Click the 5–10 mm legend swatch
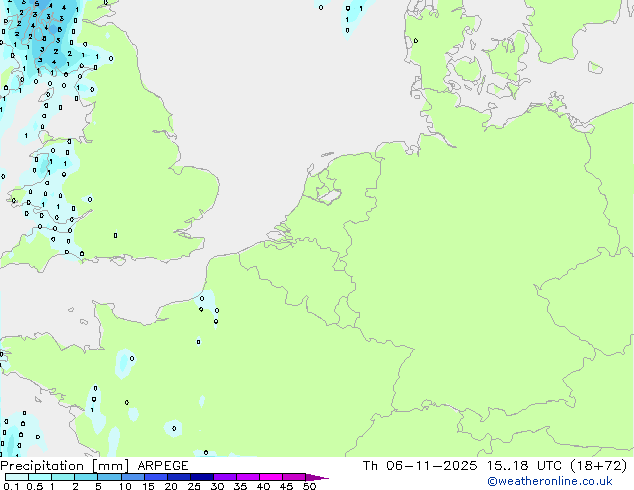The width and height of the screenshot is (634, 490). [x=109, y=477]
